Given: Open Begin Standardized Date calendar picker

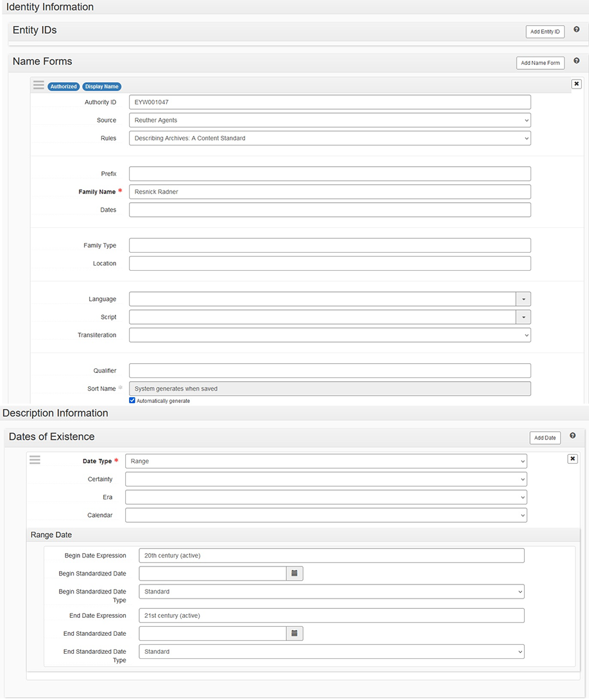Looking at the screenshot, I should [294, 574].
